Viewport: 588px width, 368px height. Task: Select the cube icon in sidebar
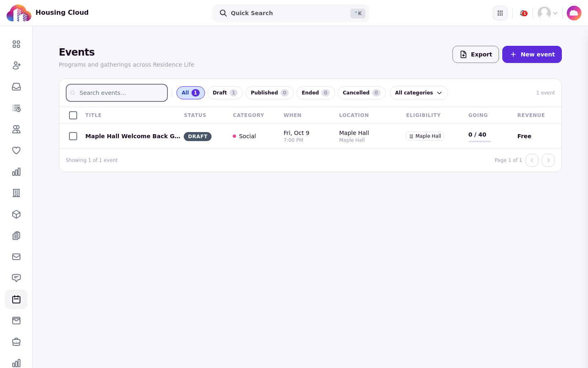[16, 214]
